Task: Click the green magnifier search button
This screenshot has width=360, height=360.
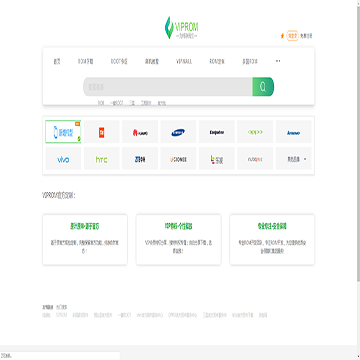Action: [263, 87]
